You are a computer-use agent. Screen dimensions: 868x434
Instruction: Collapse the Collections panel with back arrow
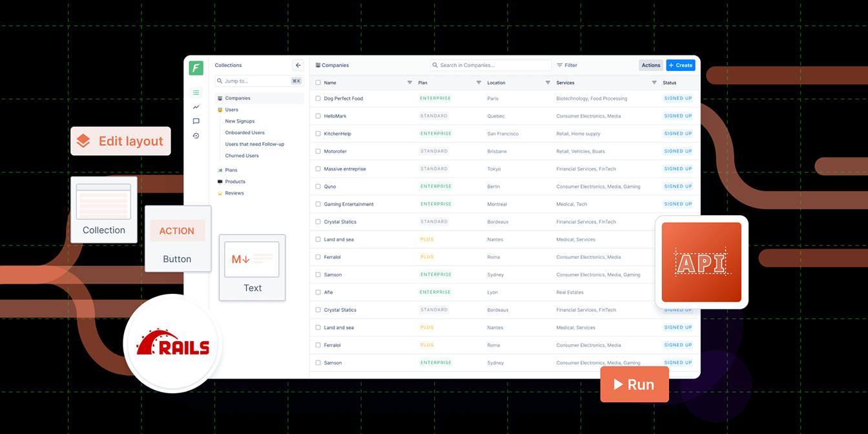pos(298,65)
